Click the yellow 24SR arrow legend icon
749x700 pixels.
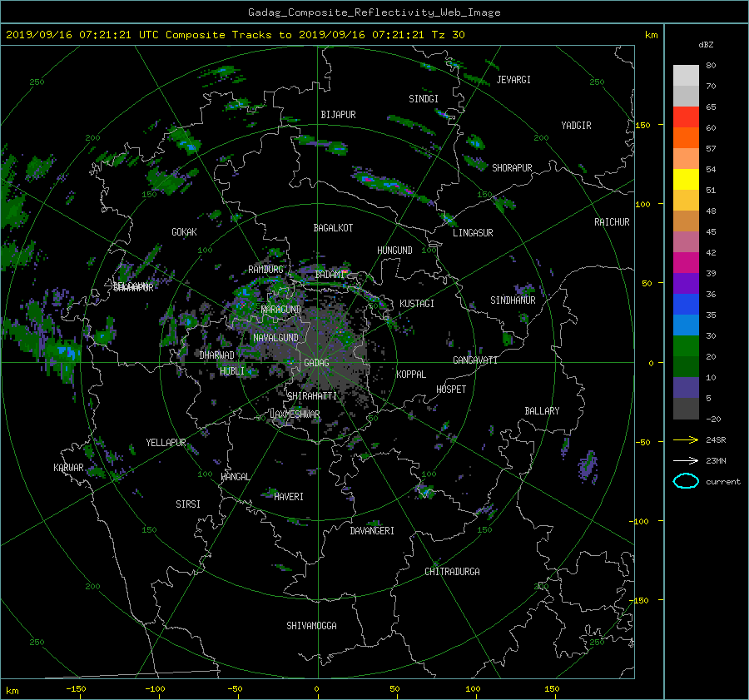tap(686, 439)
